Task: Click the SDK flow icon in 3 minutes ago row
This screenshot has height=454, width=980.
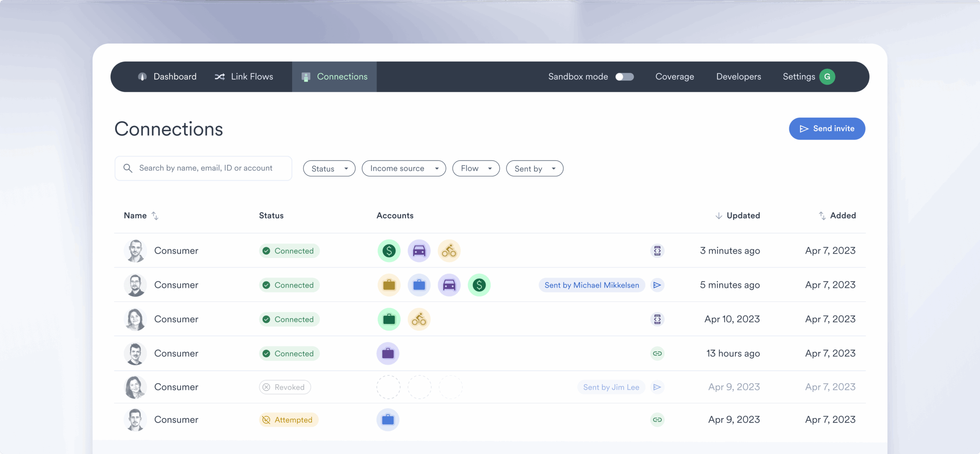Action: click(x=657, y=251)
